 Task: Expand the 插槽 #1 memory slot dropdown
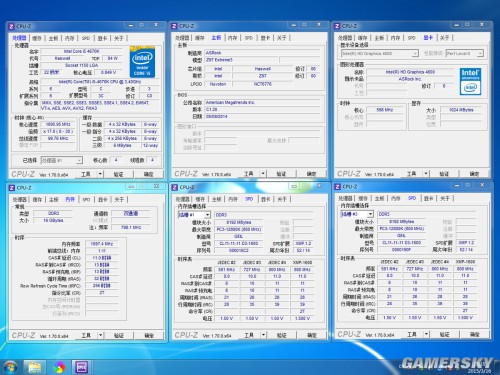[x=194, y=215]
